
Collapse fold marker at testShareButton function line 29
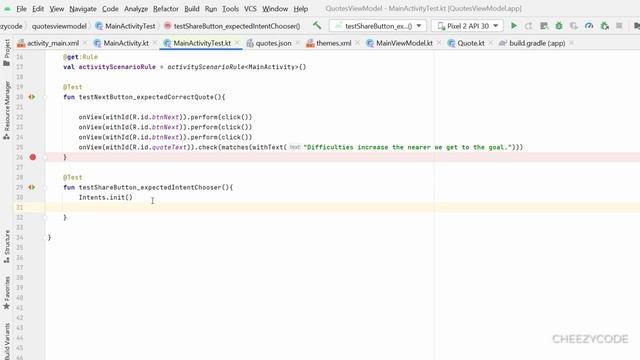pyautogui.click(x=45, y=187)
